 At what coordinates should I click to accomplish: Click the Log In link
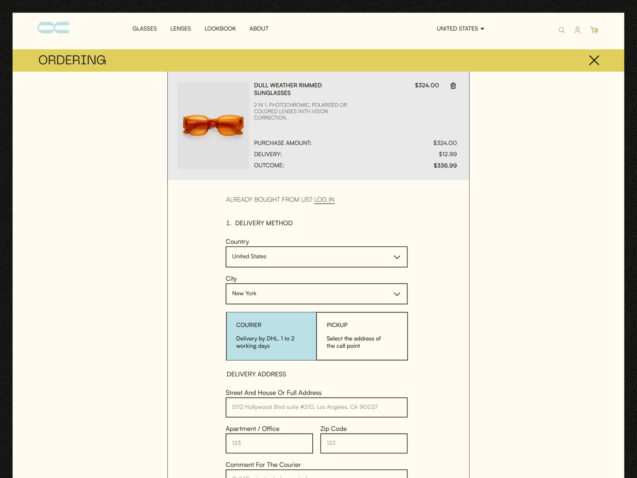click(324, 200)
